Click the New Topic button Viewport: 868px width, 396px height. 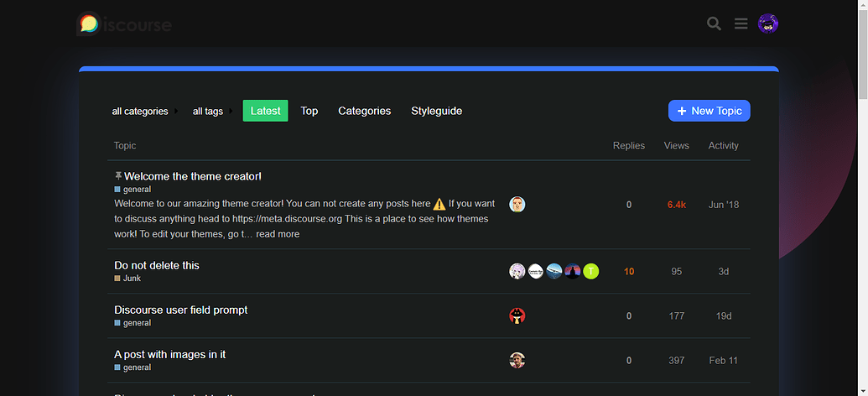pos(709,111)
